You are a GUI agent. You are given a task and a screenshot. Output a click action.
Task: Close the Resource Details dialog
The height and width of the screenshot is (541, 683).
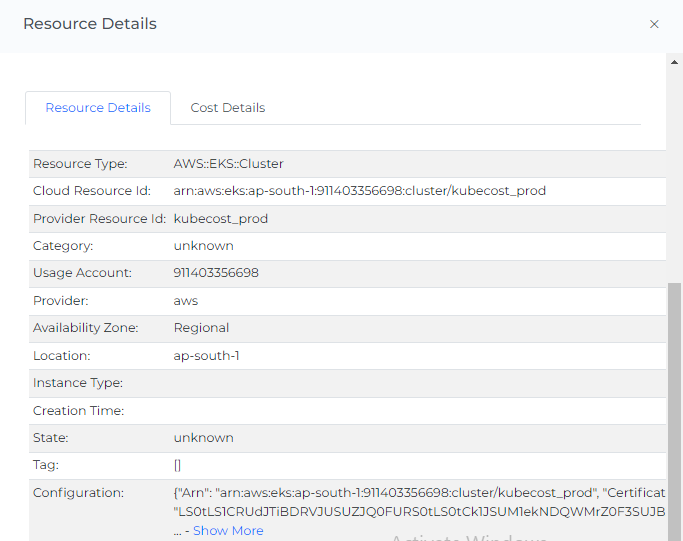click(654, 24)
